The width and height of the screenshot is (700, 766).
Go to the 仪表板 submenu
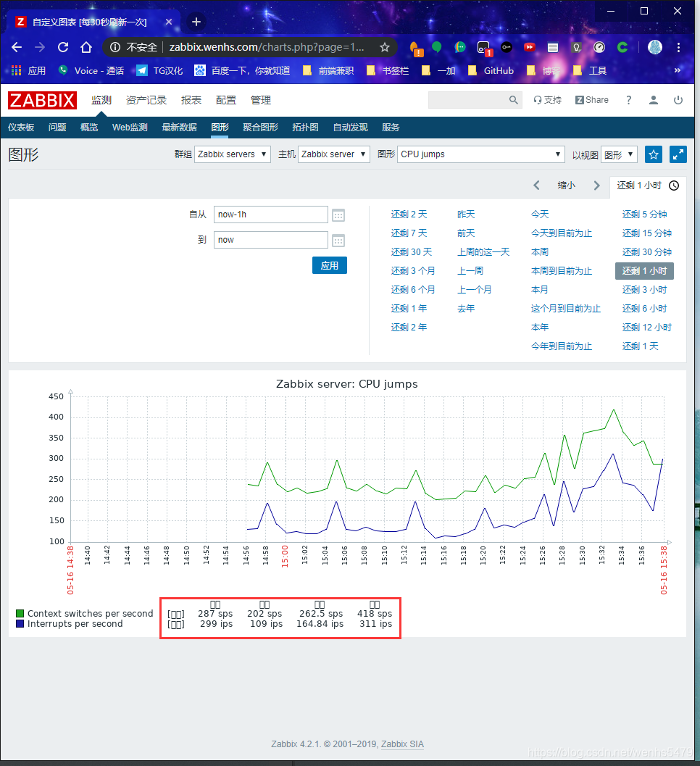[21, 127]
